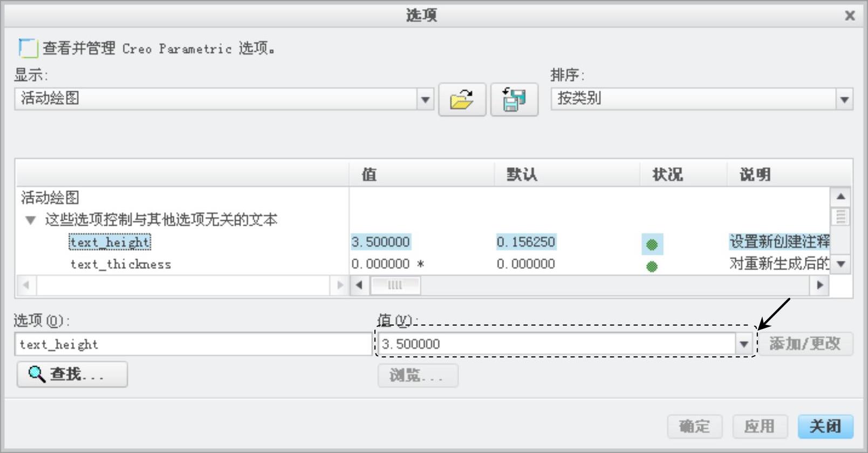Click text_height status green dot
Screen dimensions: 868x453
[652, 245]
